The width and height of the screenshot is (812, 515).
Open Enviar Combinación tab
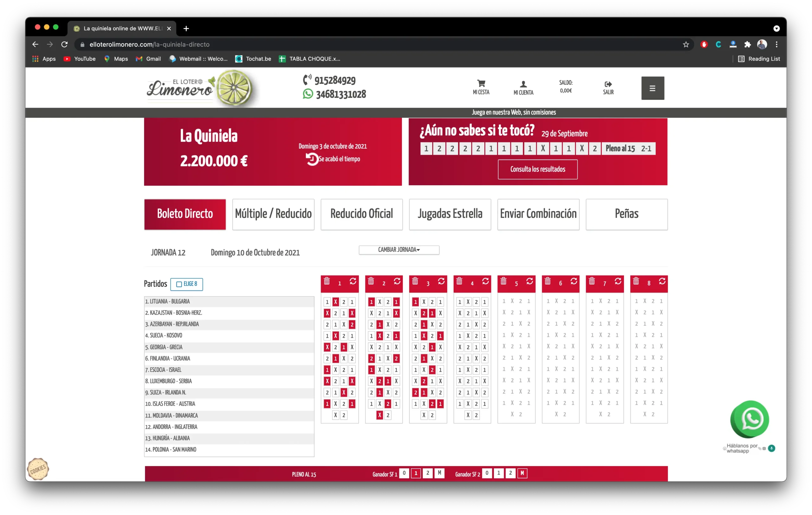coord(538,214)
